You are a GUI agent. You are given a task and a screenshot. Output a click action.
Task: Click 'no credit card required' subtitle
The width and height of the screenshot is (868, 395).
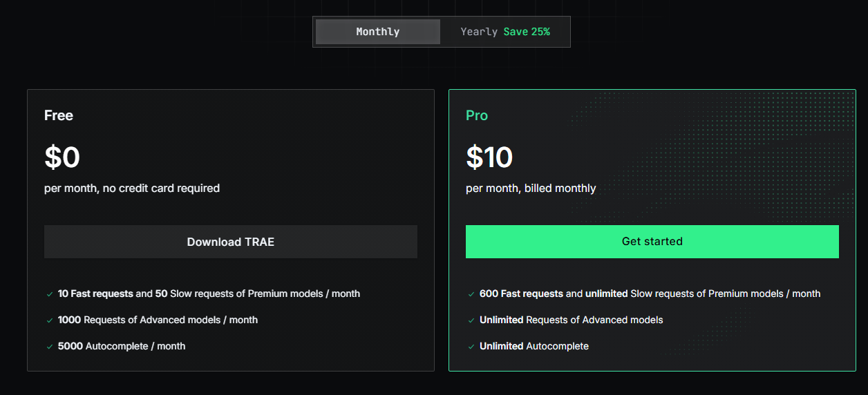tap(161, 188)
